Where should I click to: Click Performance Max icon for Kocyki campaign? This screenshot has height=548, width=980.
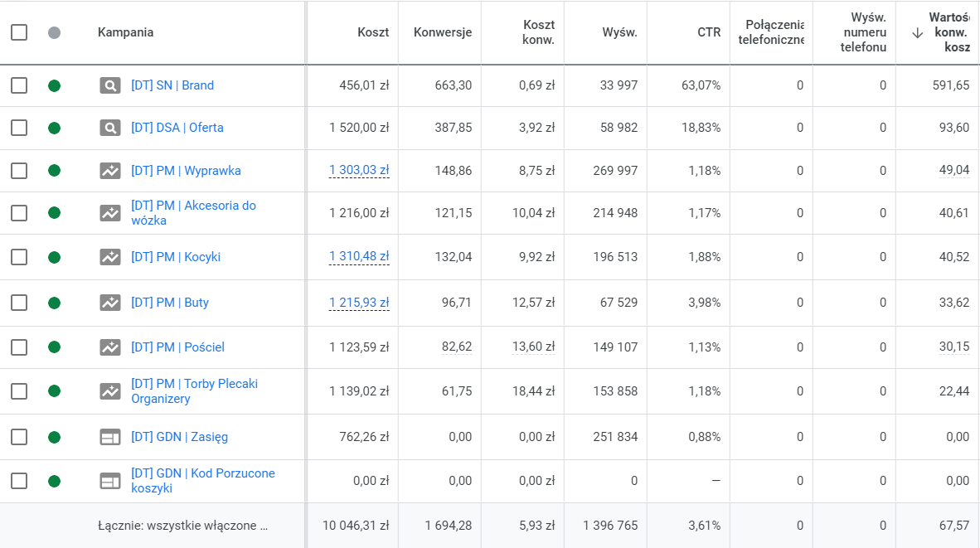[x=110, y=257]
